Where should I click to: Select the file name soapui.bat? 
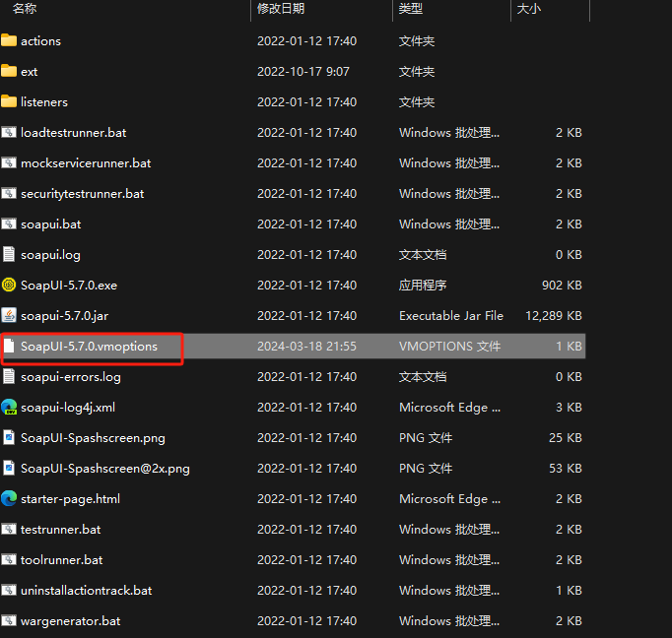click(x=50, y=224)
